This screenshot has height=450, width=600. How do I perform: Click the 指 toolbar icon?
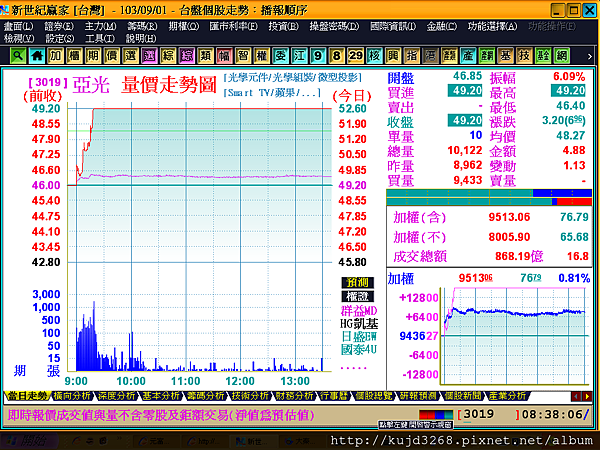pos(412,56)
